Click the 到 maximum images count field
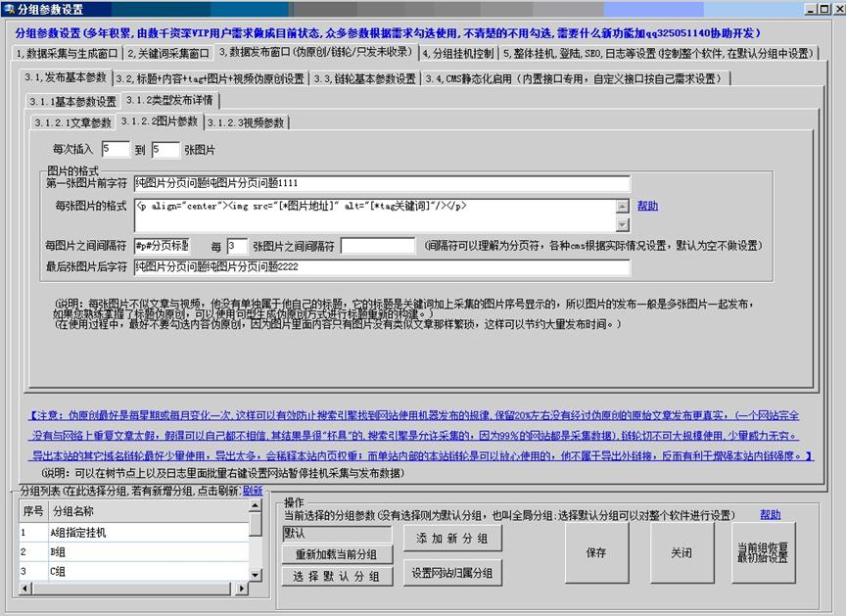 point(165,150)
